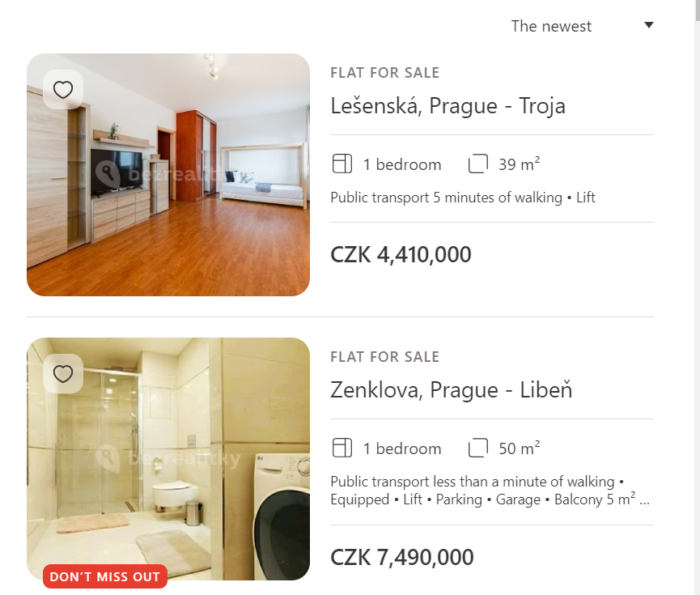Click the Lešenská living room photo
The image size is (700, 595).
[168, 175]
